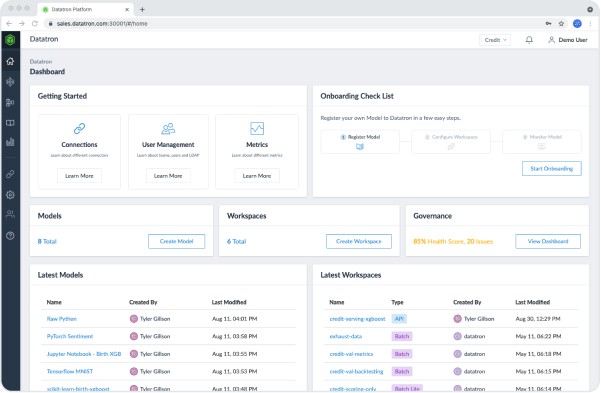Click the Demo User profile icon
Image resolution: width=601 pixels, height=393 pixels.
tap(551, 39)
